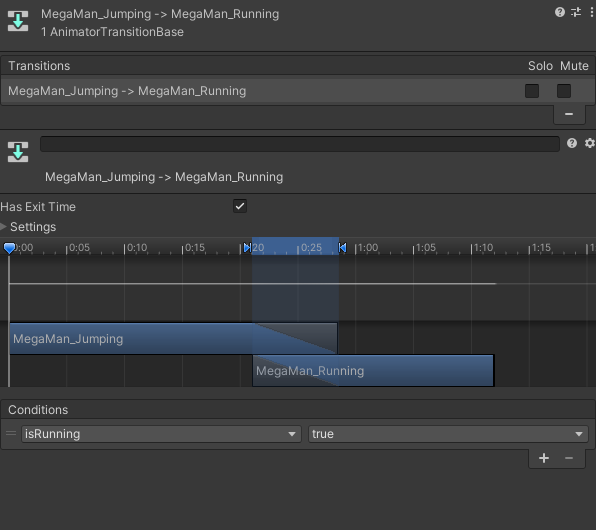Open the inspector more options menu

[x=591, y=13]
